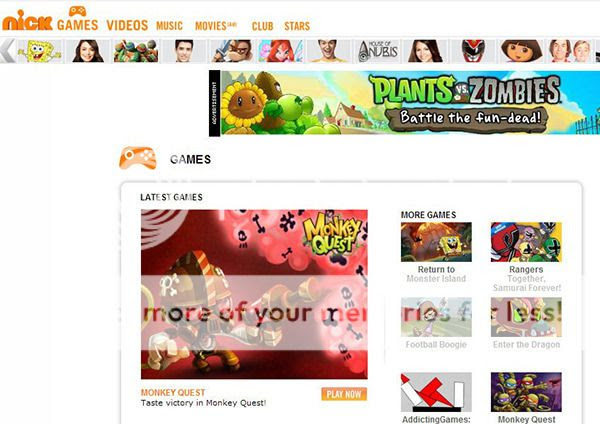Click the SpongeBob character icon in show strip
Image resolution: width=600 pixels, height=424 pixels.
[40, 51]
